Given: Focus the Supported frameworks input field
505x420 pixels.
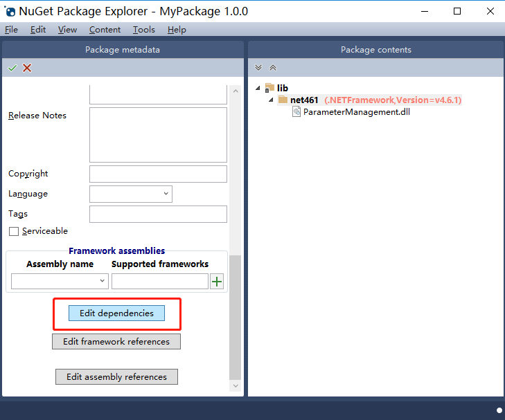Looking at the screenshot, I should point(160,281).
